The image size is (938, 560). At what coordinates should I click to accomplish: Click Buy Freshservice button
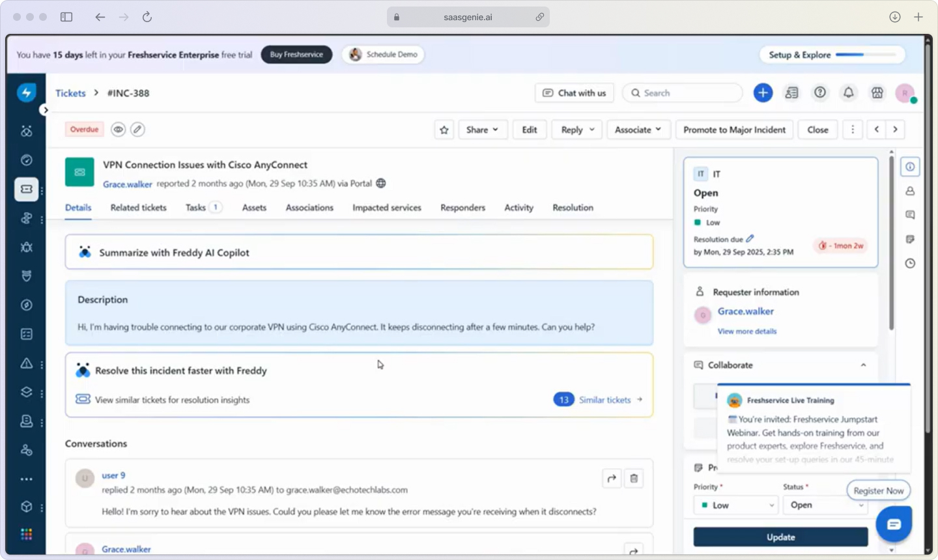click(x=296, y=55)
